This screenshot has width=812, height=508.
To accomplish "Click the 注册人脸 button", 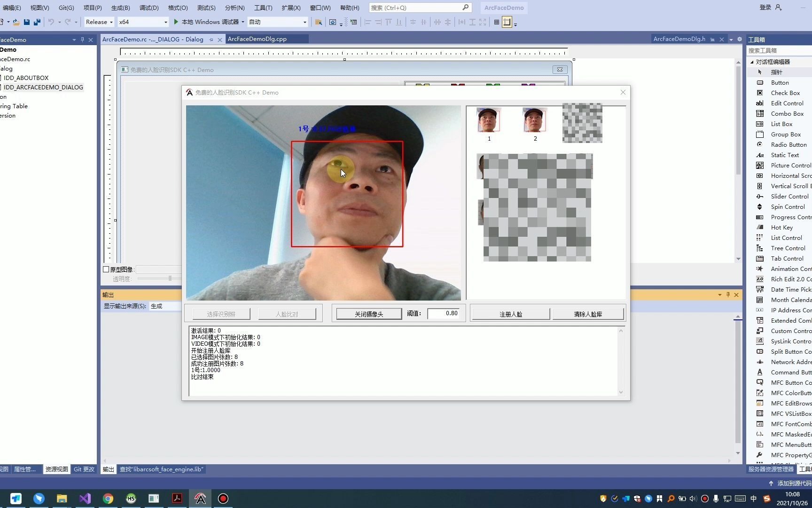I will coord(511,314).
